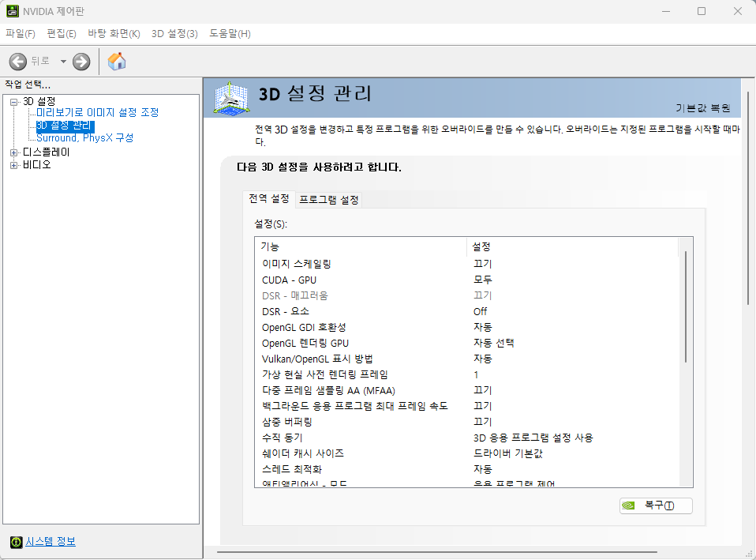This screenshot has height=560, width=756.
Task: Collapse the 3D 설정 tree node
Action: [14, 102]
